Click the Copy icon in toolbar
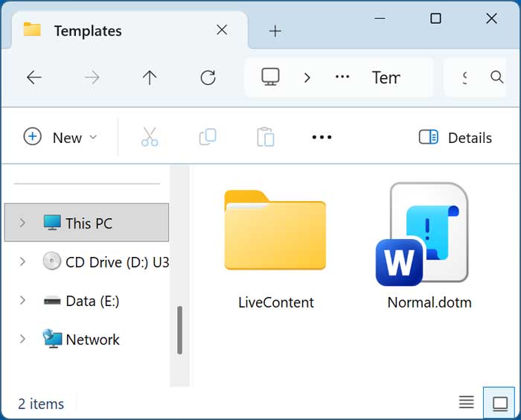The height and width of the screenshot is (420, 521). [x=208, y=137]
